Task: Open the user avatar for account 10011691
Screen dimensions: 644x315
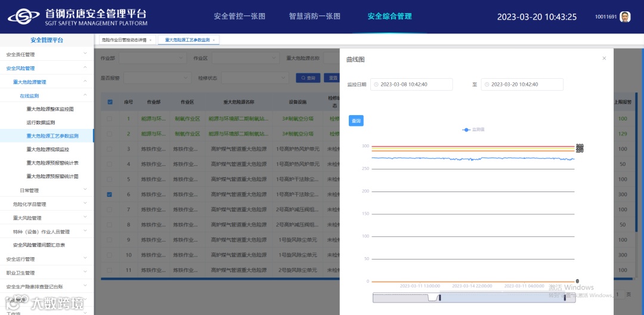Action: [x=625, y=17]
